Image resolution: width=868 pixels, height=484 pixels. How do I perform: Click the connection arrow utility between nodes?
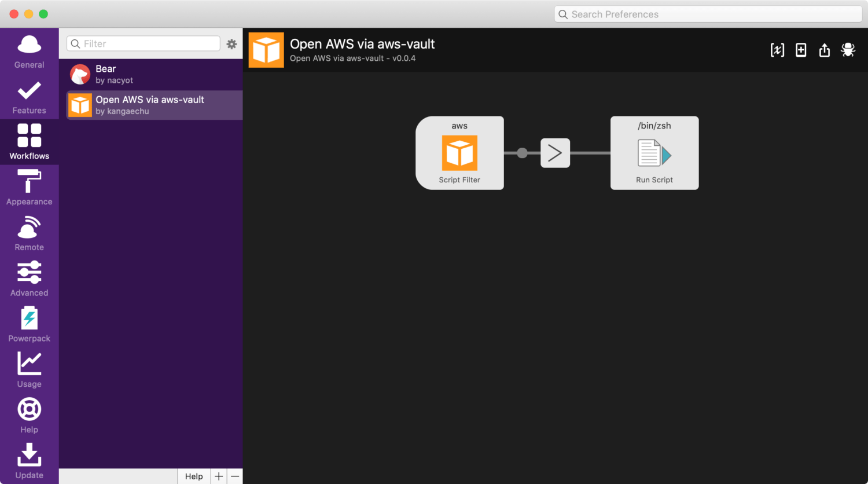[x=556, y=153]
